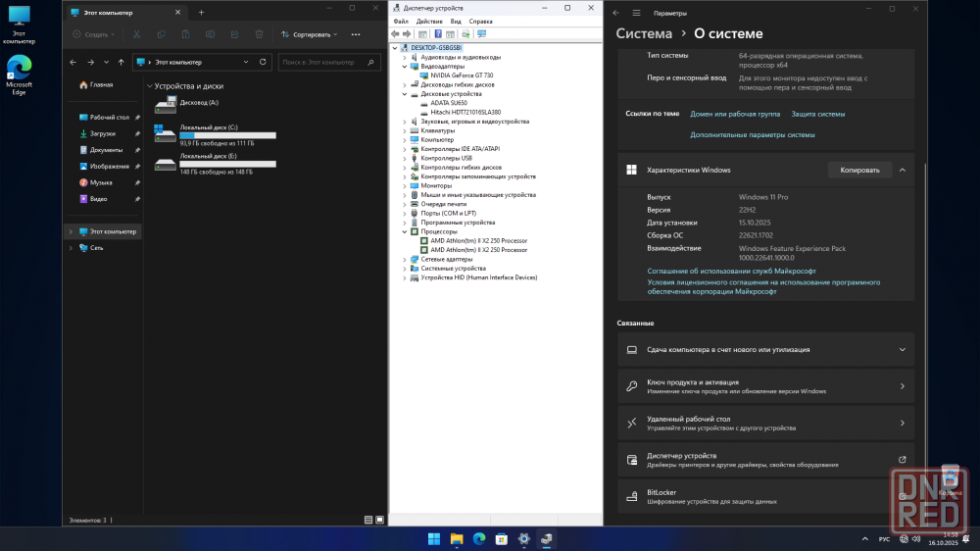Go up one folder level in Explorer
This screenshot has height=551, width=980.
click(x=122, y=62)
